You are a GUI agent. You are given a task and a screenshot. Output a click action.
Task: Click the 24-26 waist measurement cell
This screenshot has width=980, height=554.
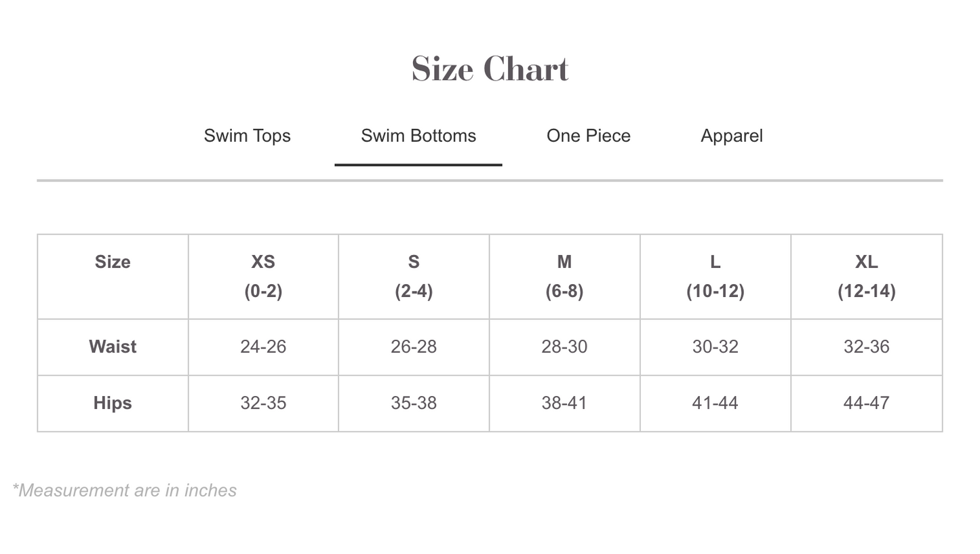point(263,347)
